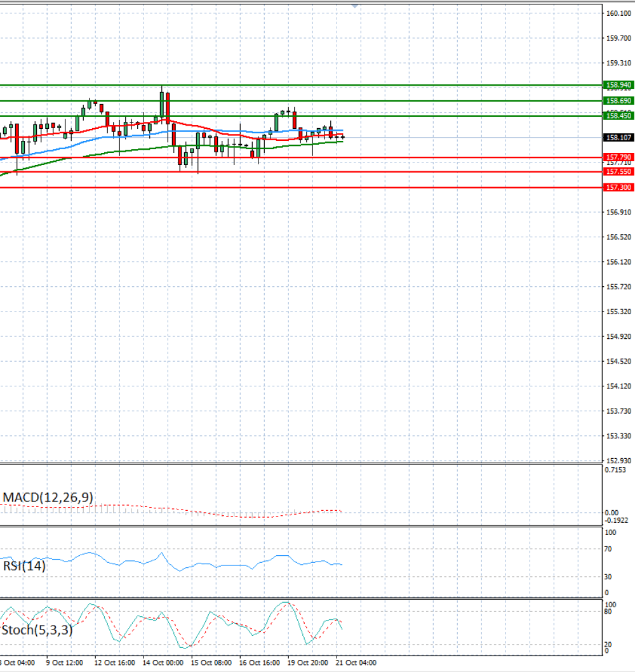Select the MACD(12,26,9) indicator label
This screenshot has width=635, height=672.
48,497
